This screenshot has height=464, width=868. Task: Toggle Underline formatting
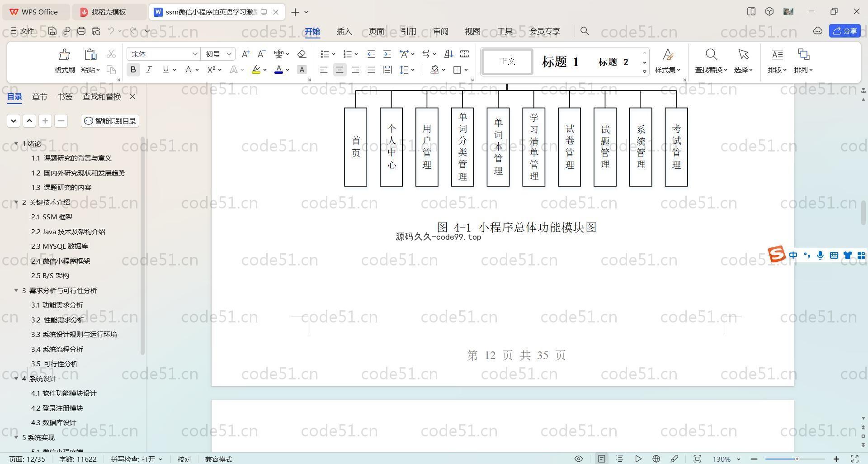click(165, 70)
